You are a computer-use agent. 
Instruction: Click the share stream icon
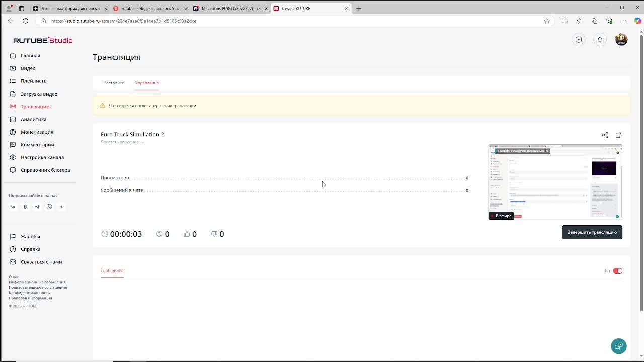coord(605,135)
